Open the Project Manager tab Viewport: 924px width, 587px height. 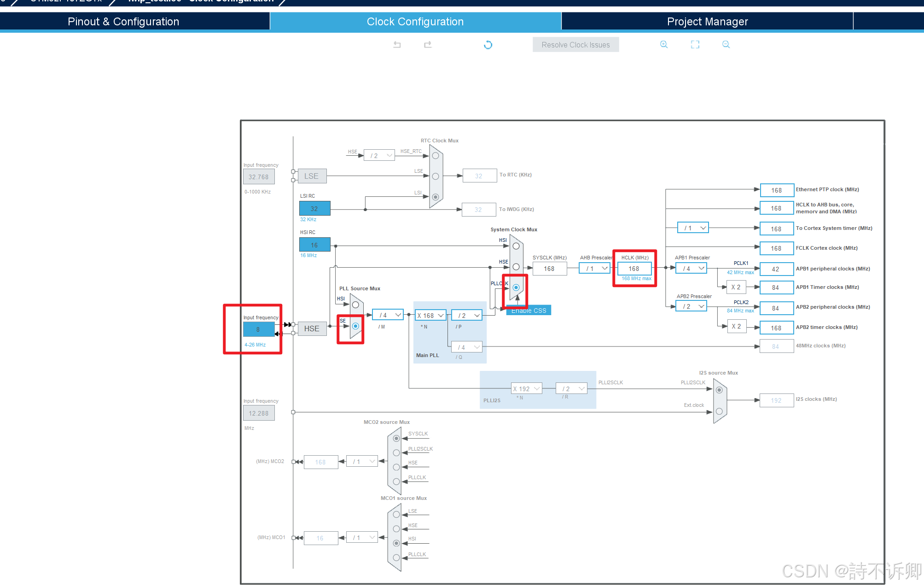click(707, 22)
